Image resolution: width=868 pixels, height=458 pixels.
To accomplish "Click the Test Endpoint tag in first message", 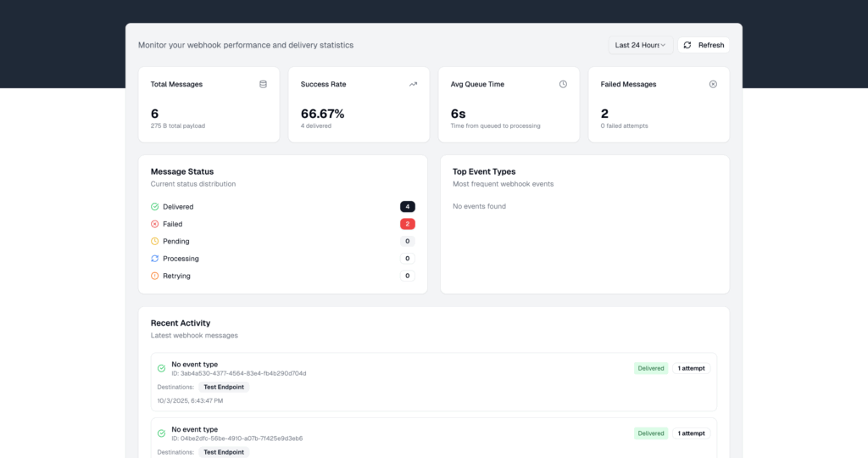I will tap(225, 387).
